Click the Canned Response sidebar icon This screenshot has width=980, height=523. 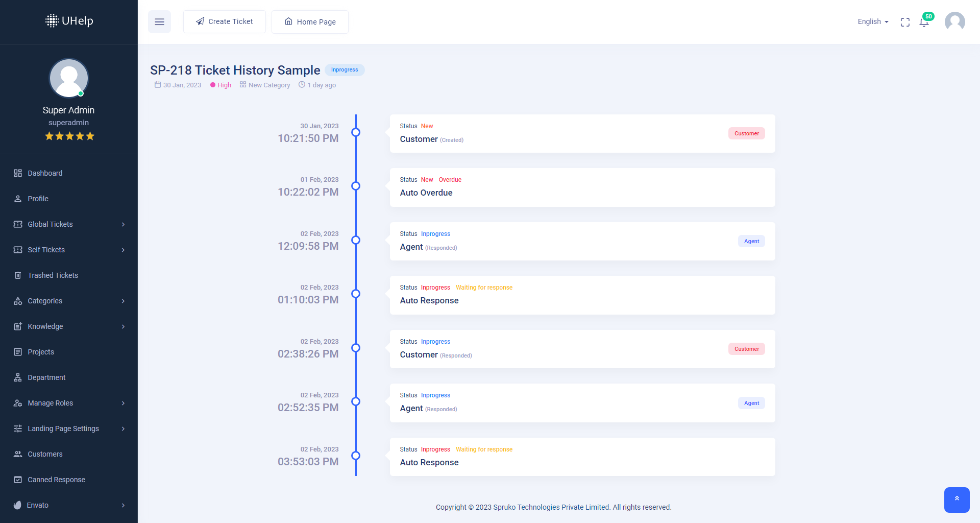[18, 480]
